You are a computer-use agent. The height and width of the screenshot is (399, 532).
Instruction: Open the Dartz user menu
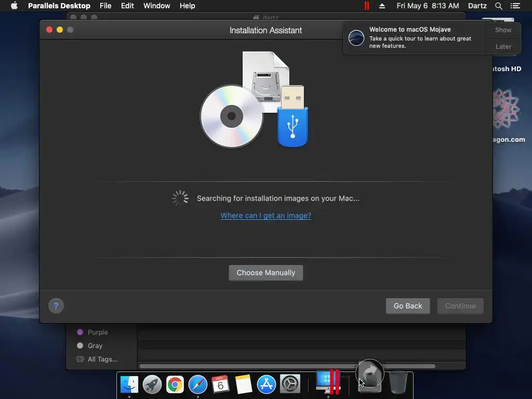coord(477,6)
